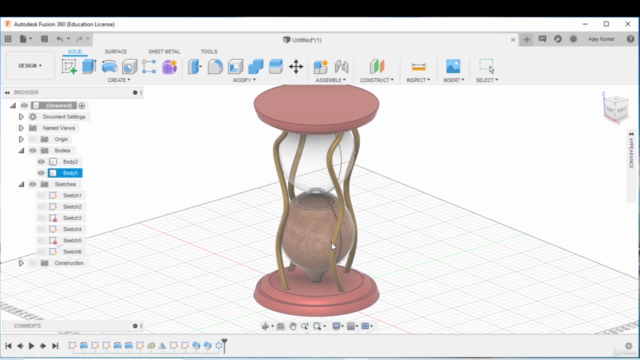Expand Document Settings node
640x360 pixels.
[x=21, y=117]
